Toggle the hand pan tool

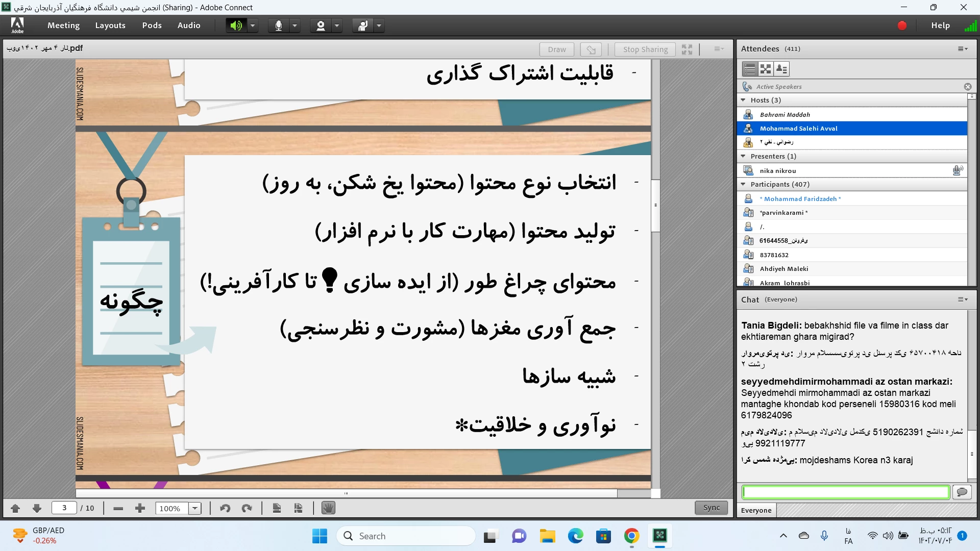(328, 508)
